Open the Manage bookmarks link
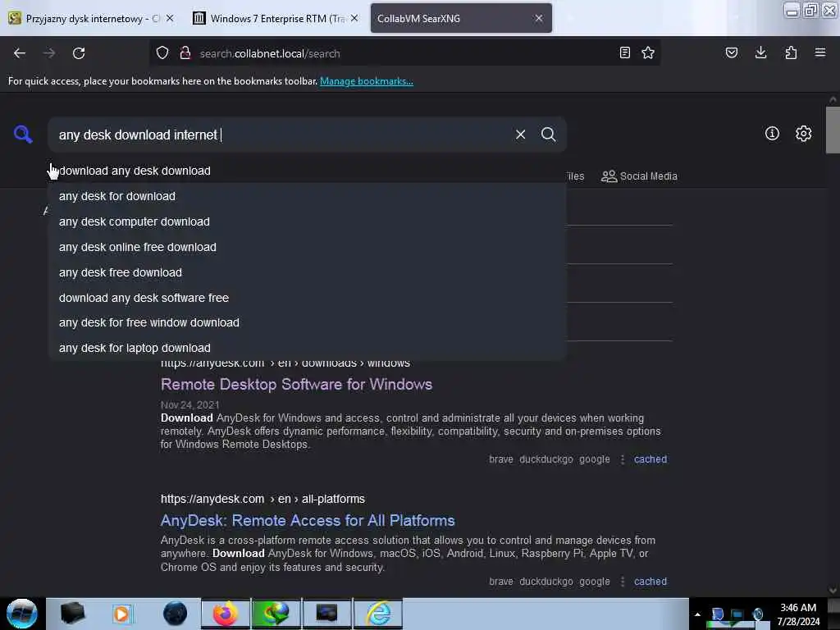This screenshot has height=630, width=840. 367,81
